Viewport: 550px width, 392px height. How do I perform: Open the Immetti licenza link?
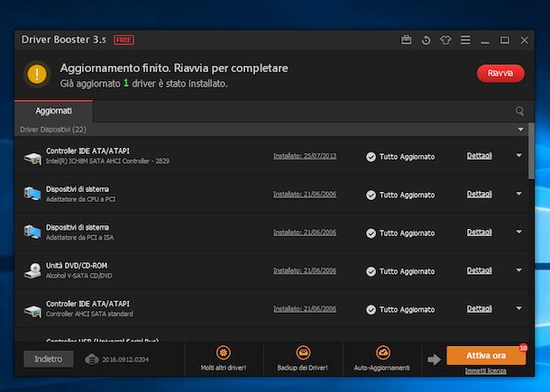click(x=485, y=371)
